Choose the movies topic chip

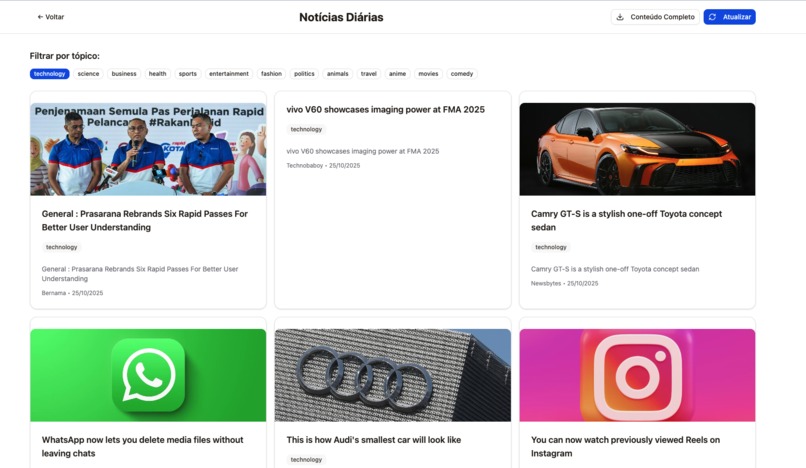(x=428, y=74)
